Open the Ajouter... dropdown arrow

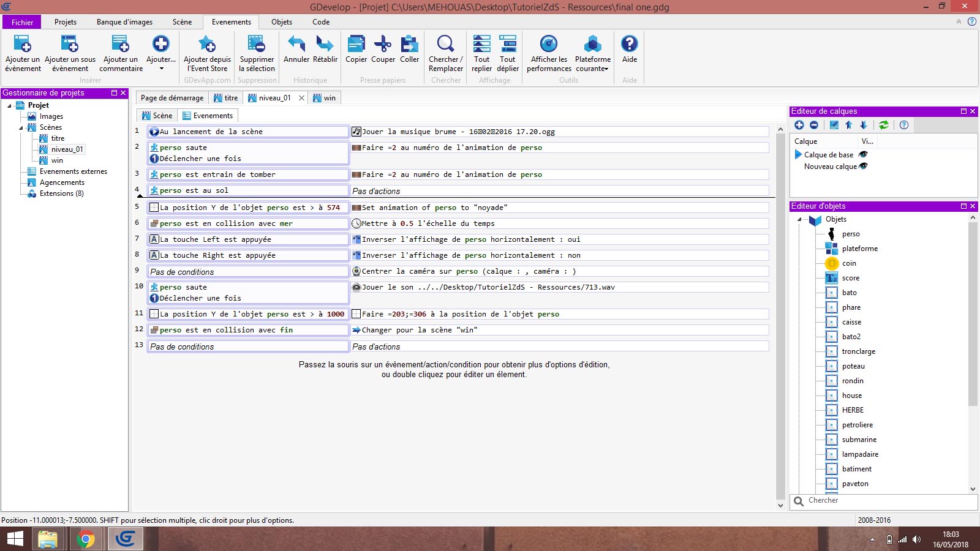(x=161, y=69)
